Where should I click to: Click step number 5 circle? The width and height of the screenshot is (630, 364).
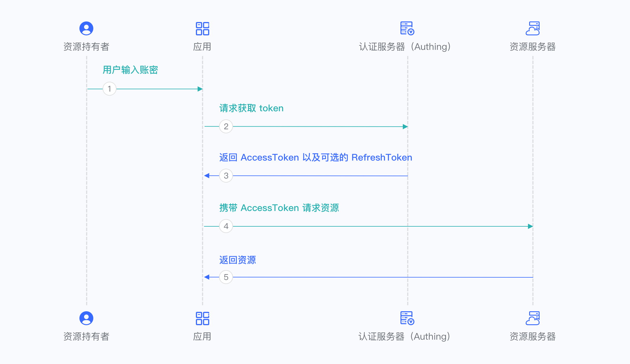click(226, 277)
